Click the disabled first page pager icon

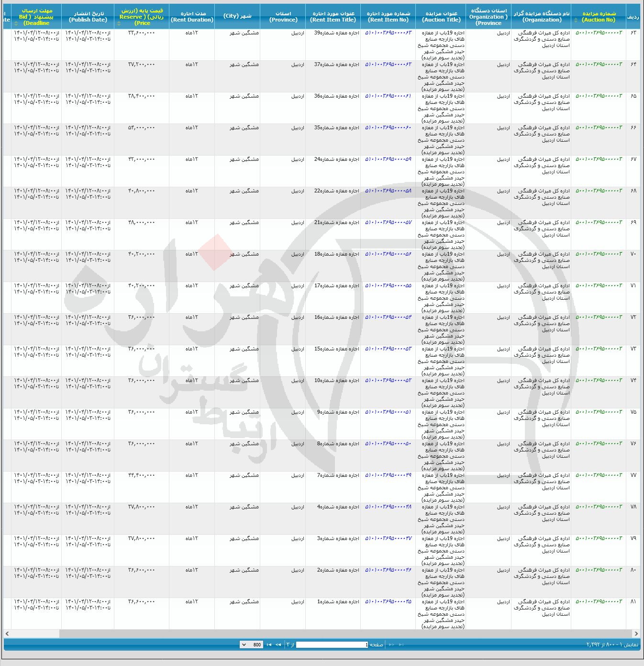pyautogui.click(x=401, y=644)
